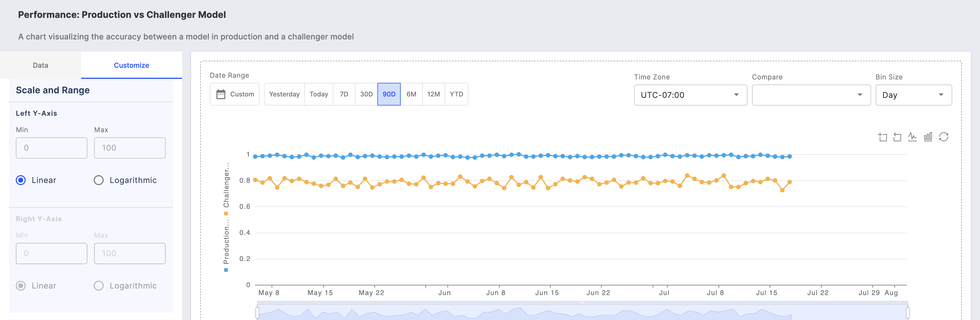Screen dimensions: 980x320
Task: Switch chart to line view icon
Action: coord(912,137)
